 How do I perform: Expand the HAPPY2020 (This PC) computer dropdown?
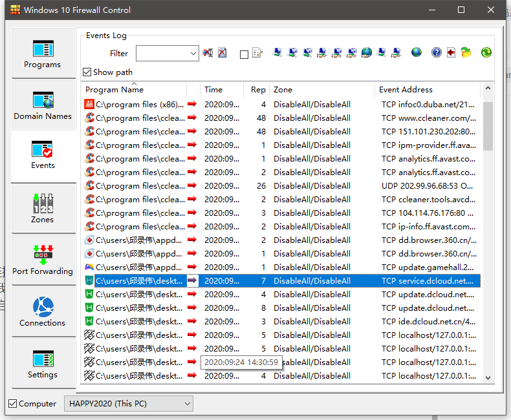tap(188, 404)
